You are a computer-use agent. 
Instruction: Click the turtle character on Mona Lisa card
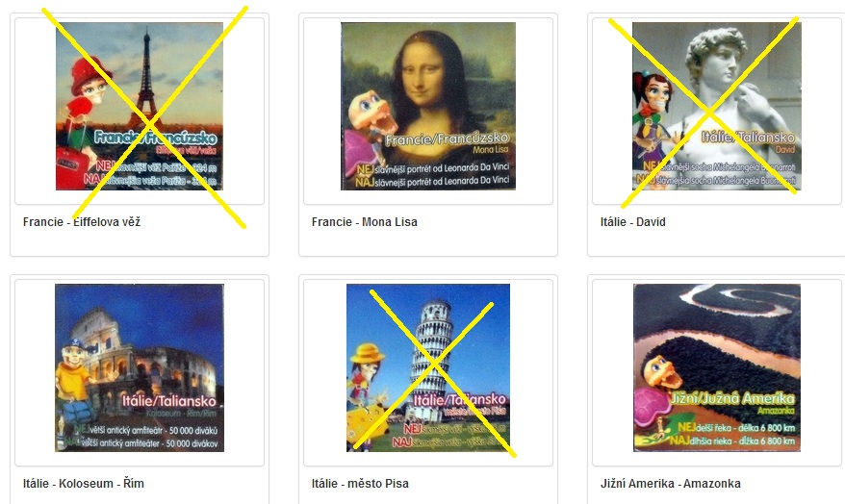[x=370, y=136]
